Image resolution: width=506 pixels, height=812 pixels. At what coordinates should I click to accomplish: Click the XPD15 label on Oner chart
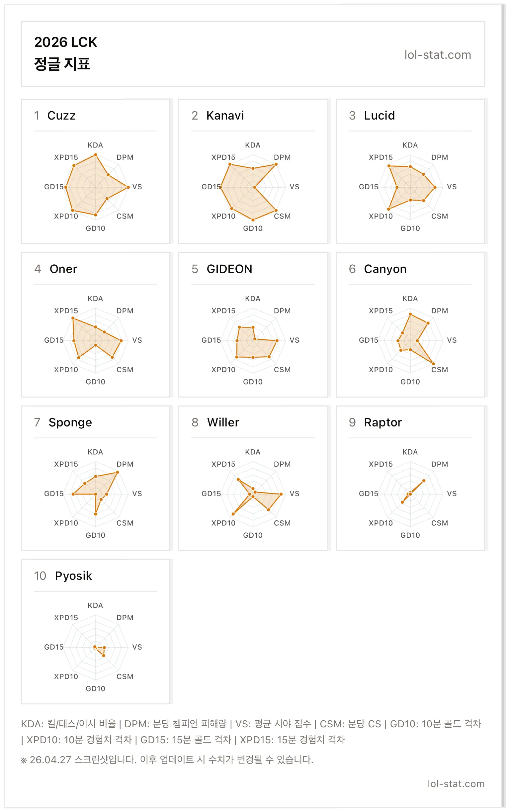pyautogui.click(x=66, y=311)
